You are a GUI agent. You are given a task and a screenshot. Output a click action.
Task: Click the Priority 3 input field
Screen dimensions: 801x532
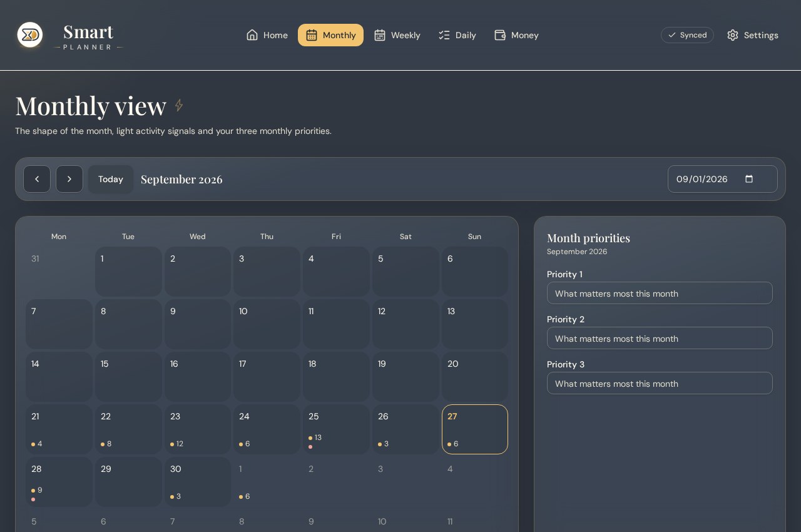coord(660,383)
